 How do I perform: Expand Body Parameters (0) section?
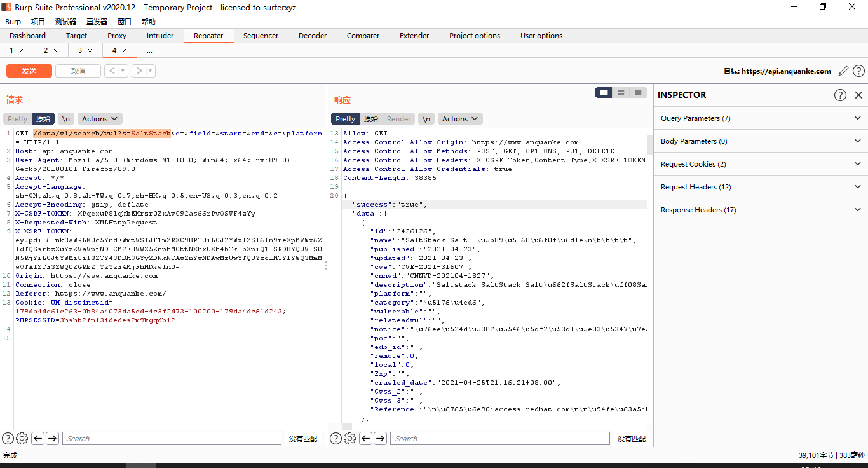(761, 141)
